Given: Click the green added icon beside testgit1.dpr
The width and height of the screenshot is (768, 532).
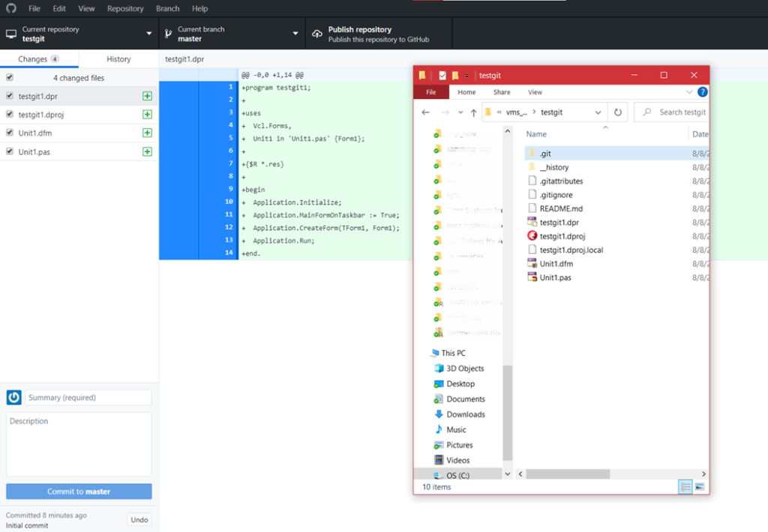Looking at the screenshot, I should pyautogui.click(x=147, y=96).
